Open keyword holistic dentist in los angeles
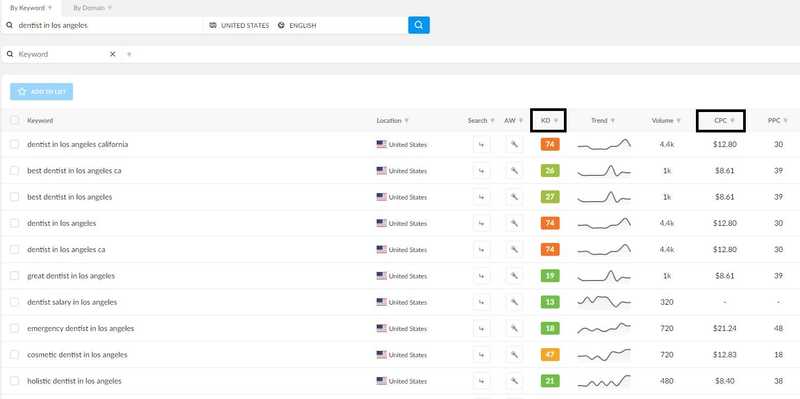 (x=74, y=381)
